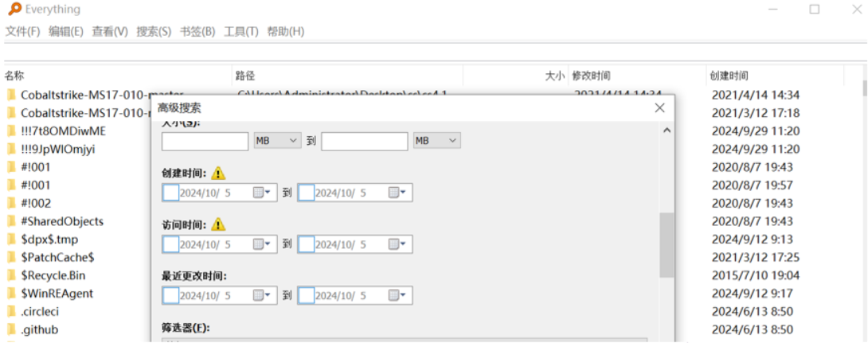Click creation time 2021/3/12 17:18

(x=756, y=113)
